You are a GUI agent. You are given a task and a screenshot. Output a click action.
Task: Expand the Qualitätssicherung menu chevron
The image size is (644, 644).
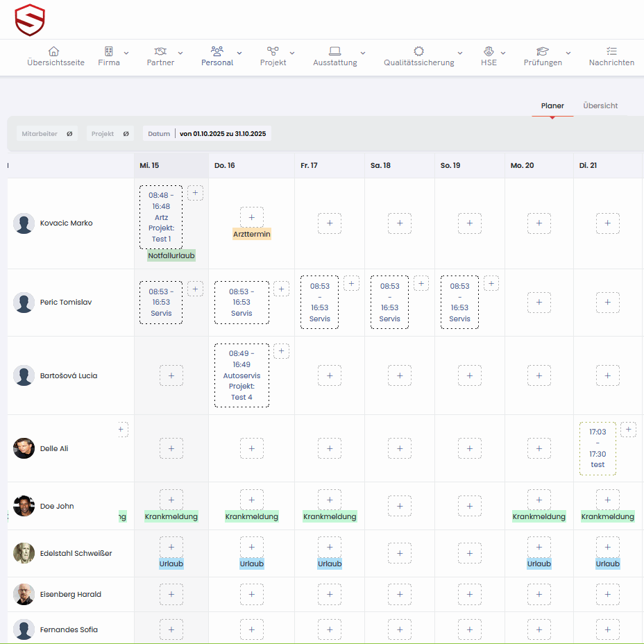pyautogui.click(x=460, y=53)
